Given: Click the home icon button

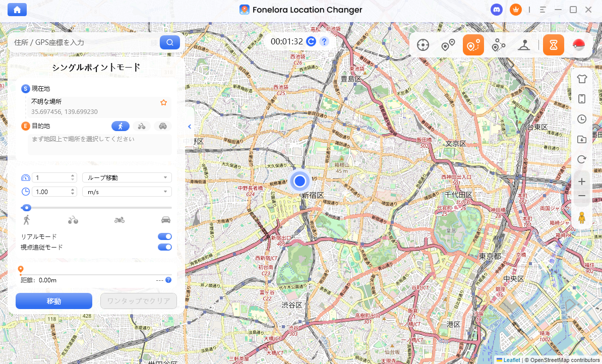Looking at the screenshot, I should tap(17, 10).
